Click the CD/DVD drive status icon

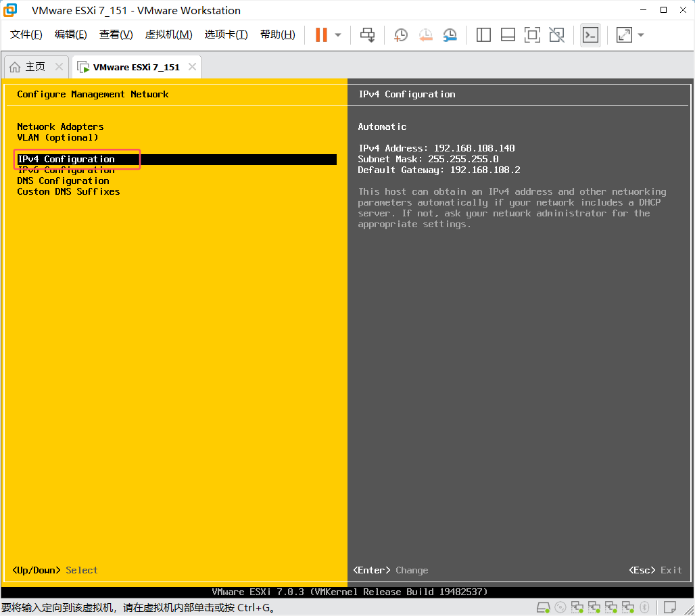click(x=560, y=607)
